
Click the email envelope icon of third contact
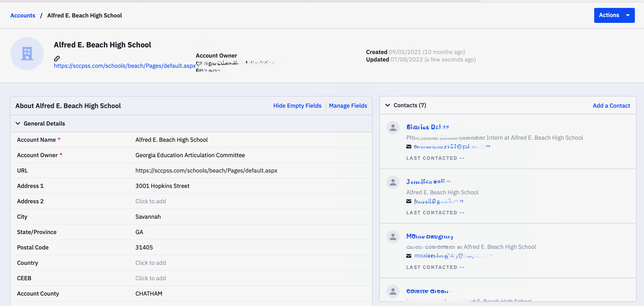click(409, 256)
